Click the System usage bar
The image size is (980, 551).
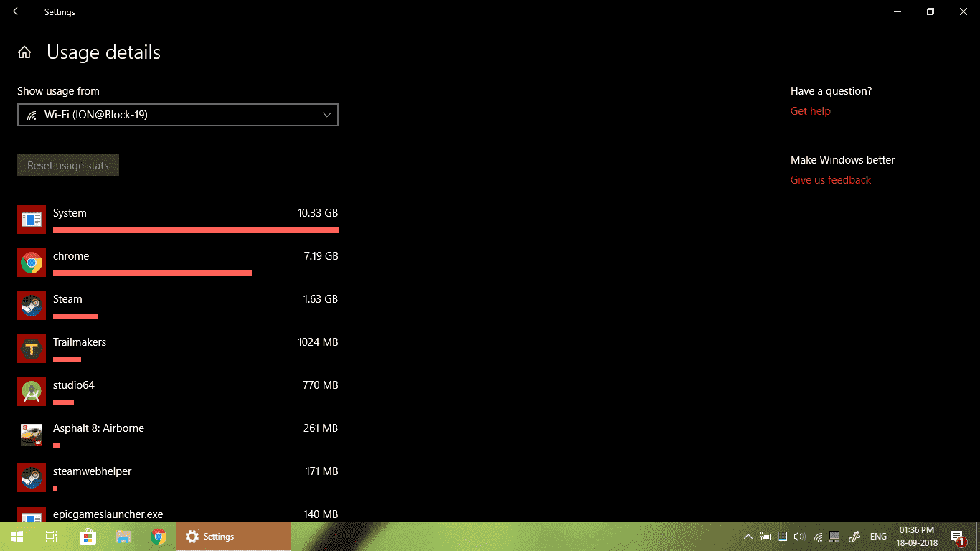click(x=196, y=230)
